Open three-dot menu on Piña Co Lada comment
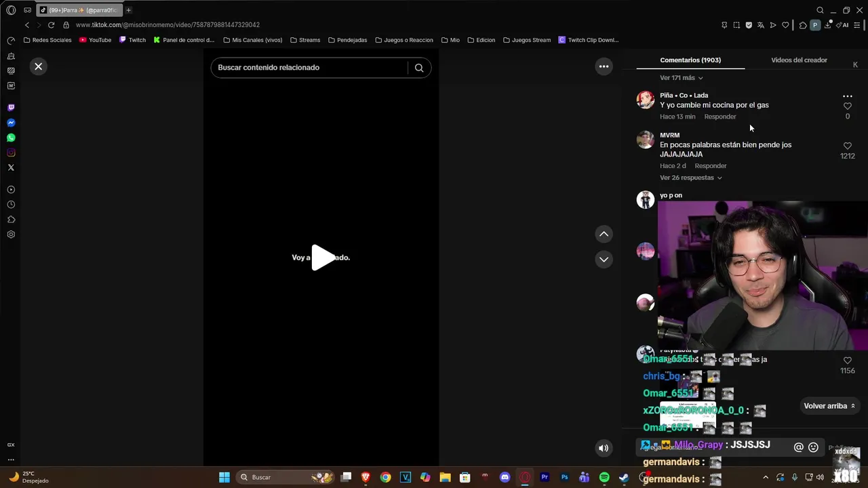Viewport: 868px width, 488px height. coord(847,96)
